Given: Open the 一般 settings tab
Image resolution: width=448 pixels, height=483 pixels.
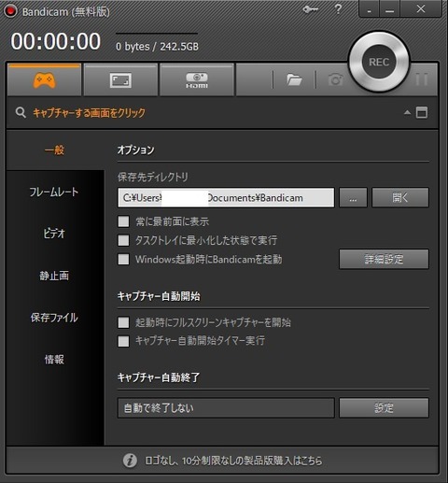Looking at the screenshot, I should click(55, 150).
